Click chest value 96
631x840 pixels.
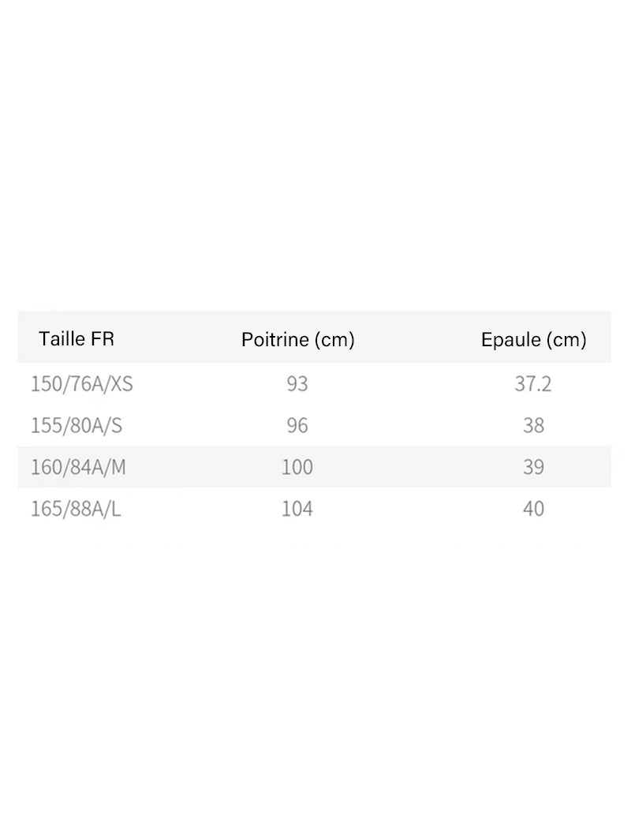point(297,426)
